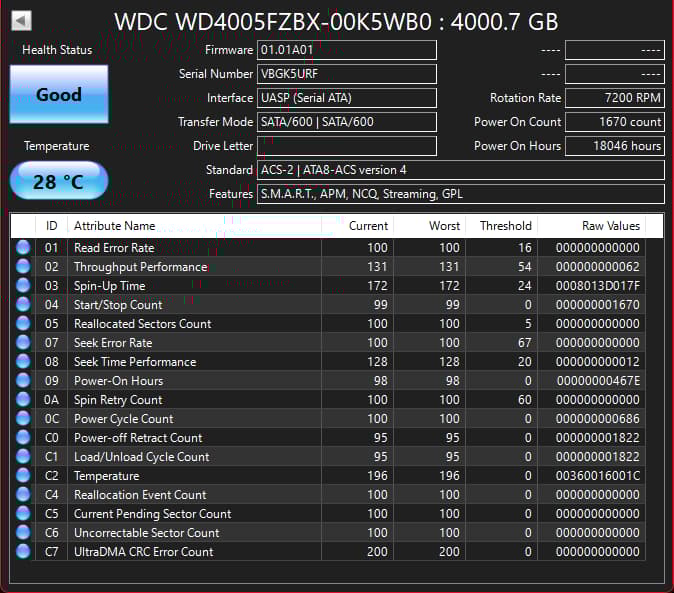Image resolution: width=674 pixels, height=593 pixels.
Task: Click the Firmware field 01.01A01
Action: tap(347, 50)
